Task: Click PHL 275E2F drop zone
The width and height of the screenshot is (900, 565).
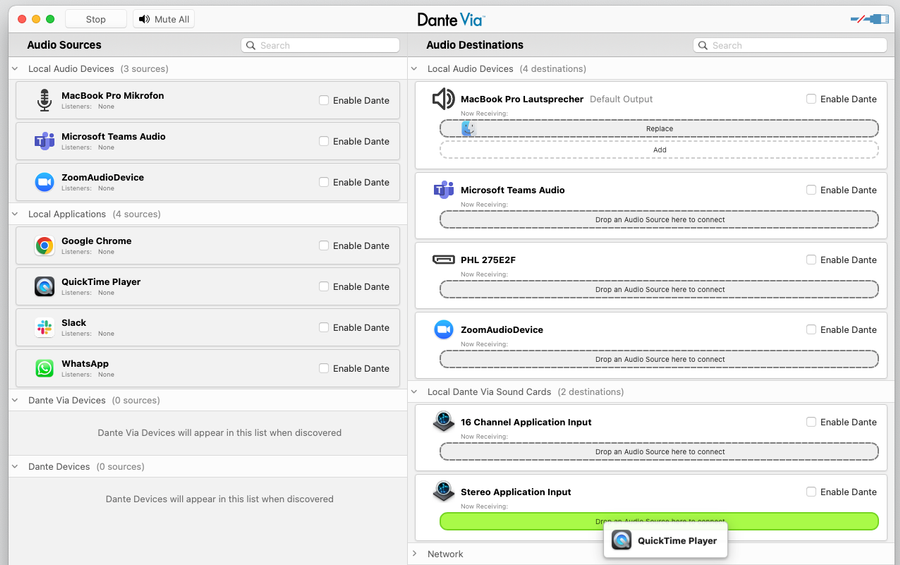Action: (659, 289)
